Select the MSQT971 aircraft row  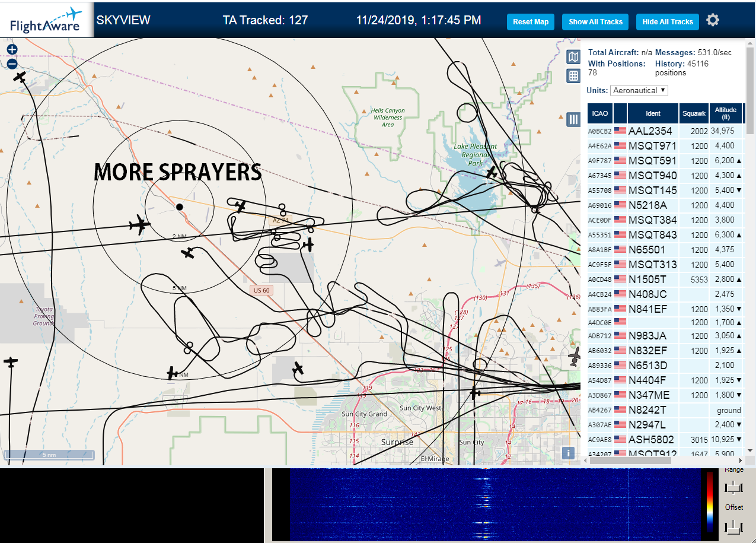665,145
